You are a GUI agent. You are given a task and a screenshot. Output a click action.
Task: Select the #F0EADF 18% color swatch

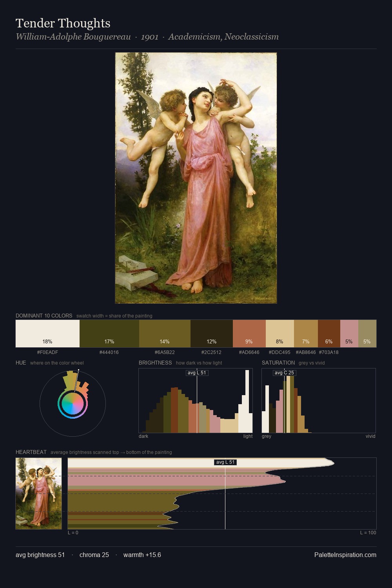point(47,334)
